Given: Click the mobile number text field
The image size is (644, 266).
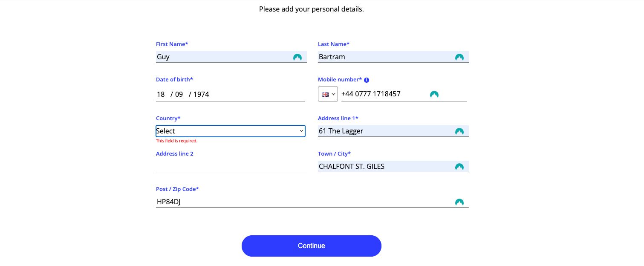Looking at the screenshot, I should pyautogui.click(x=384, y=94).
